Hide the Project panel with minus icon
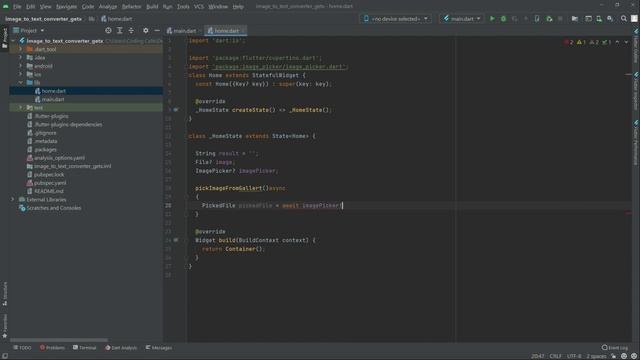This screenshot has height=360, width=640. 157,31
